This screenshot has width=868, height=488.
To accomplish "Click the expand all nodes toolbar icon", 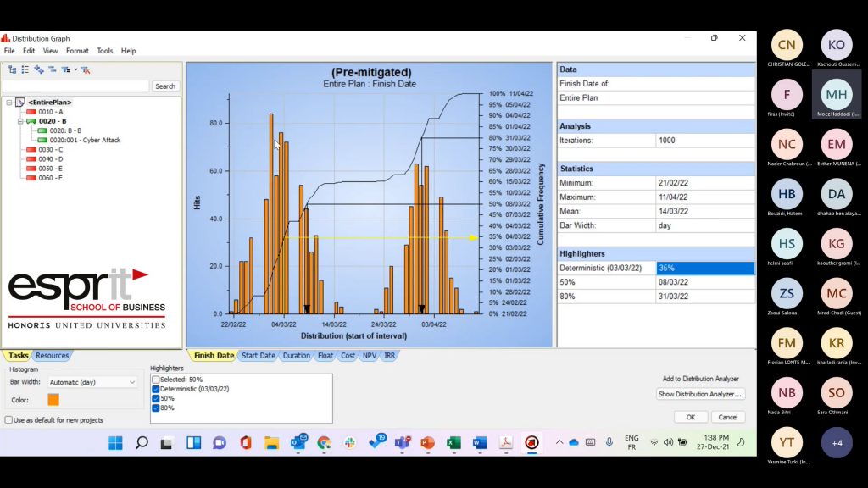I will [x=39, y=69].
